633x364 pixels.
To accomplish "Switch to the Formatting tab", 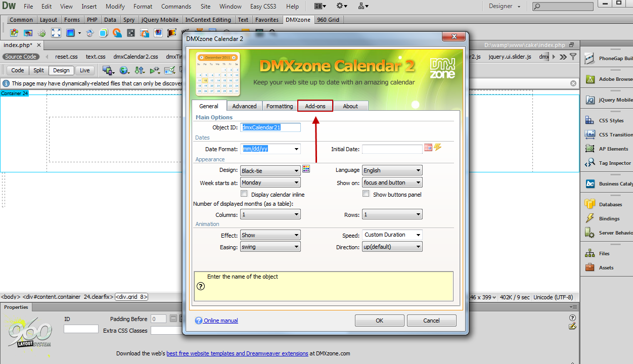I will [280, 106].
